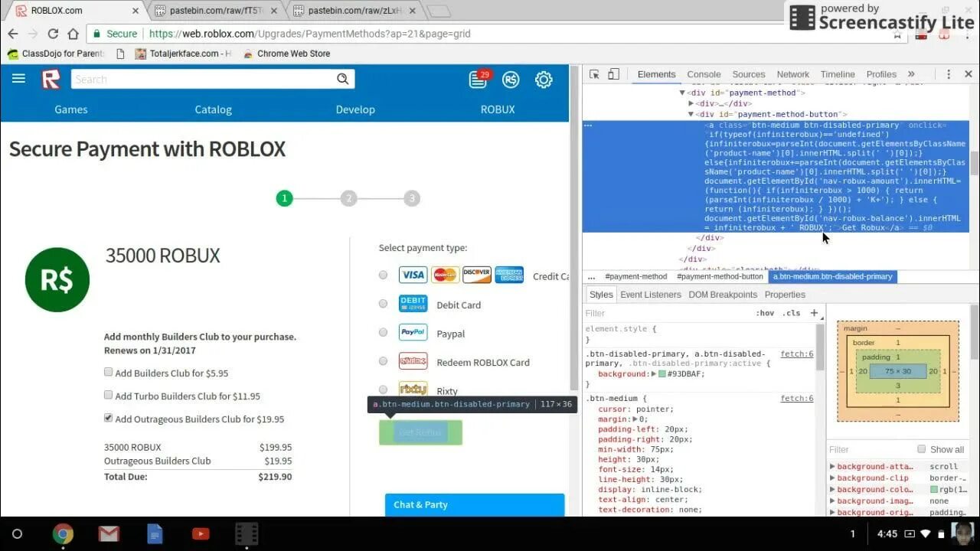Check Add Turbo Builders Club for $11.95
Image resolution: width=980 pixels, height=551 pixels.
click(109, 396)
